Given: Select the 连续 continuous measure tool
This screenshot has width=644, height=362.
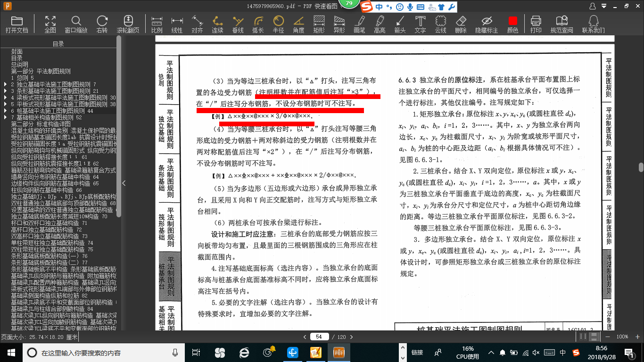Looking at the screenshot, I should pos(217,25).
